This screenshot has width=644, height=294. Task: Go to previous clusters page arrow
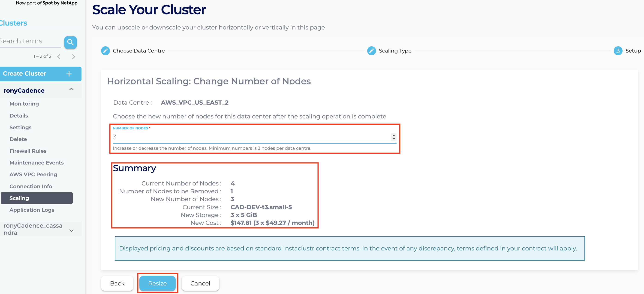point(59,57)
